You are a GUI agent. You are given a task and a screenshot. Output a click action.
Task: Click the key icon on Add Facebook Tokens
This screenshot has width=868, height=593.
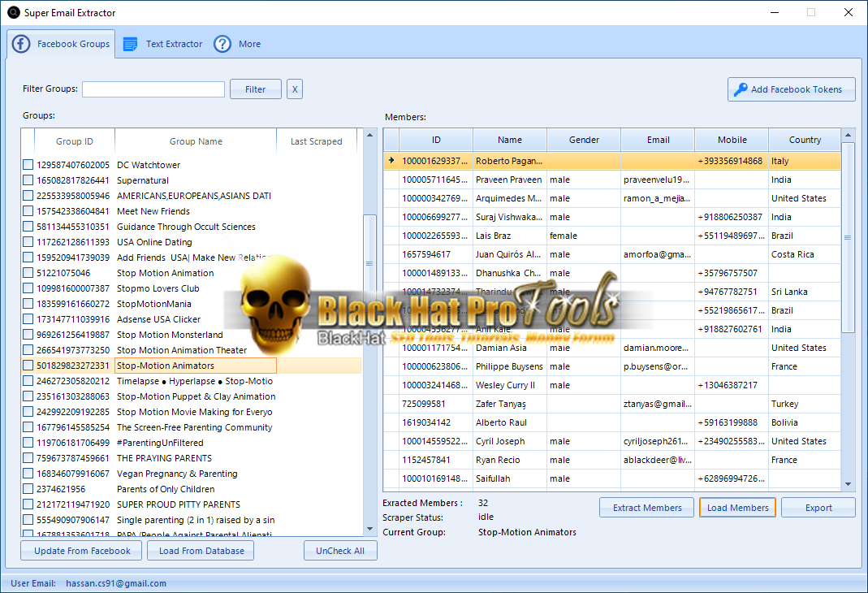[741, 89]
